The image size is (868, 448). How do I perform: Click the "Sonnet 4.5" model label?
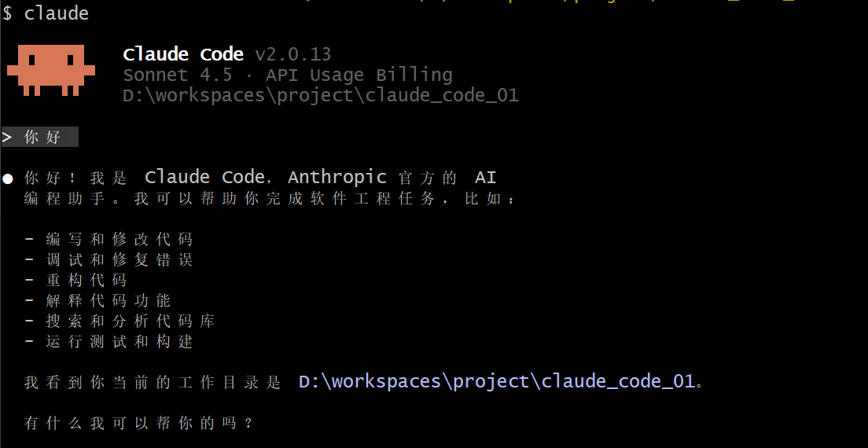point(178,75)
